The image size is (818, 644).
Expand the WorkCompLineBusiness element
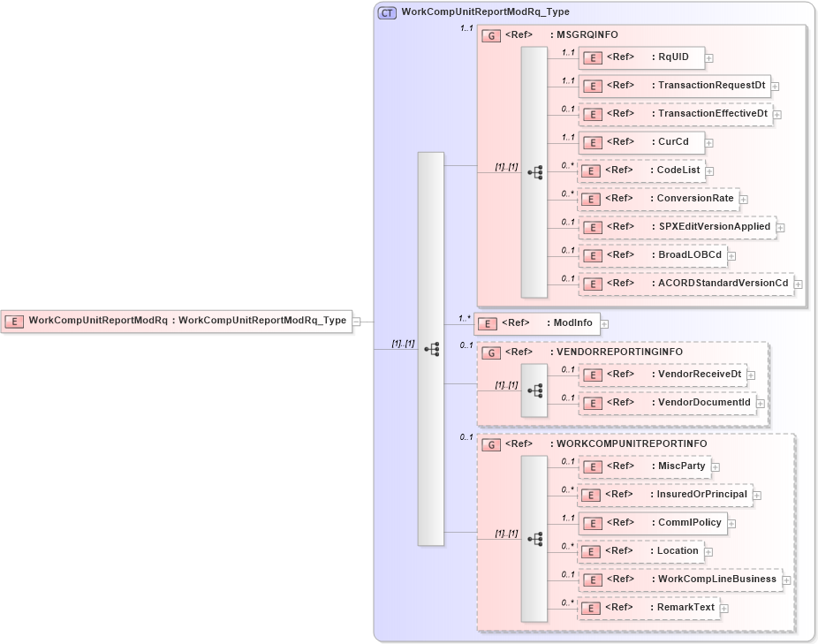tap(785, 580)
